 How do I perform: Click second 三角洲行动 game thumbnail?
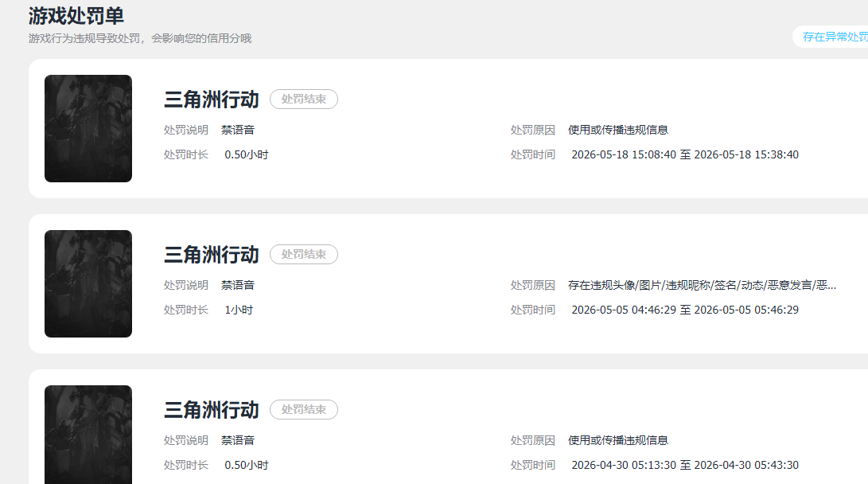[88, 283]
